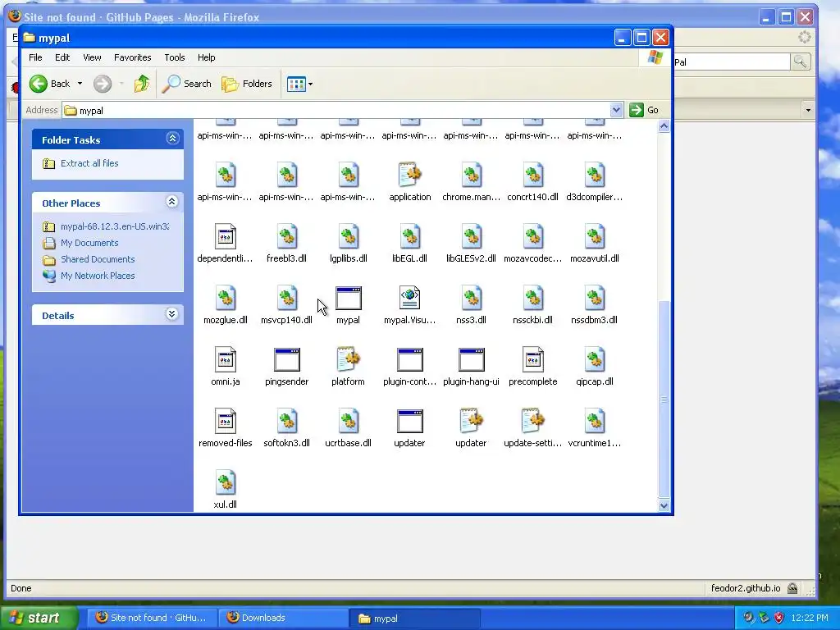This screenshot has height=630, width=840.
Task: Click scrollbar down arrow in file list
Action: tap(664, 505)
